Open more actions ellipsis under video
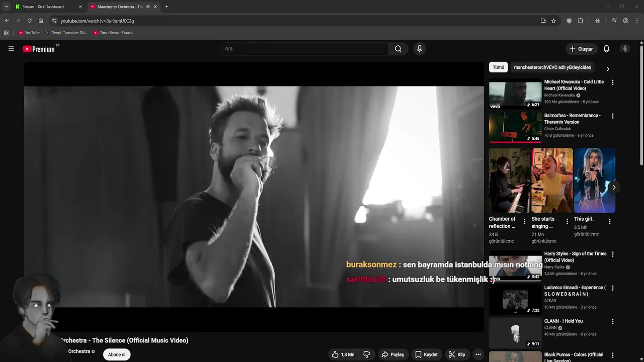644x362 pixels. (x=478, y=354)
